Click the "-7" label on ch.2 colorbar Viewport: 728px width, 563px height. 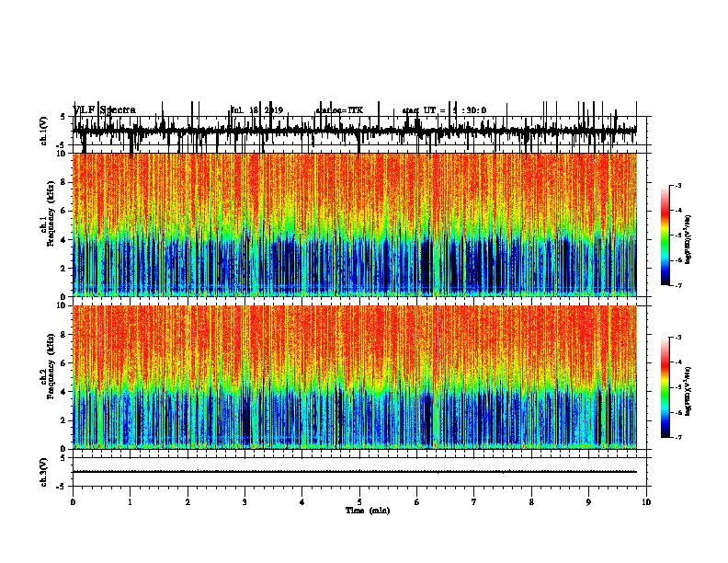678,437
